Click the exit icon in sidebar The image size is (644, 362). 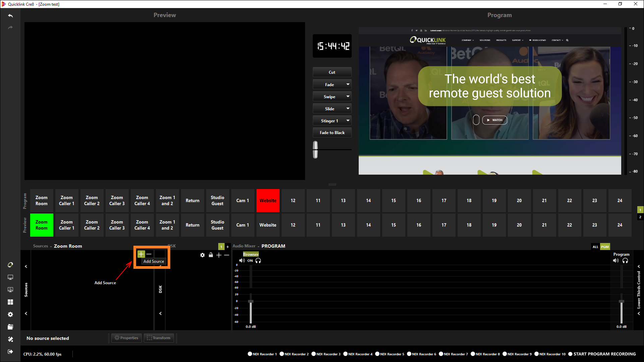10,352
